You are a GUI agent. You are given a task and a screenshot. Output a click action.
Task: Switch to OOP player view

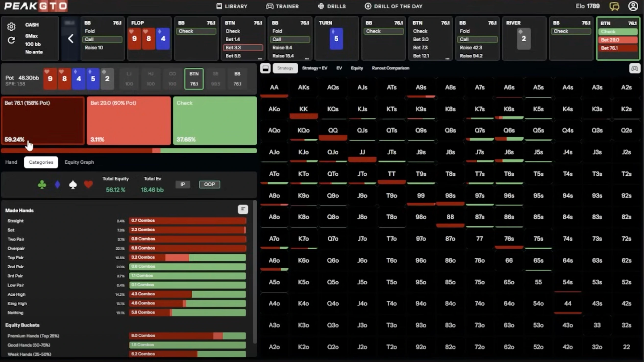point(210,184)
